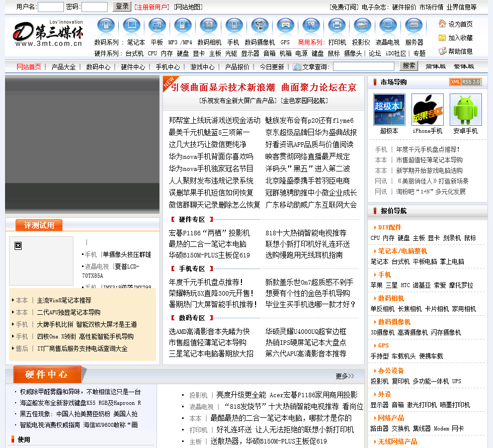Click the projector icon above 投影仪
Screen dimensions: 493x448
(x=363, y=26)
